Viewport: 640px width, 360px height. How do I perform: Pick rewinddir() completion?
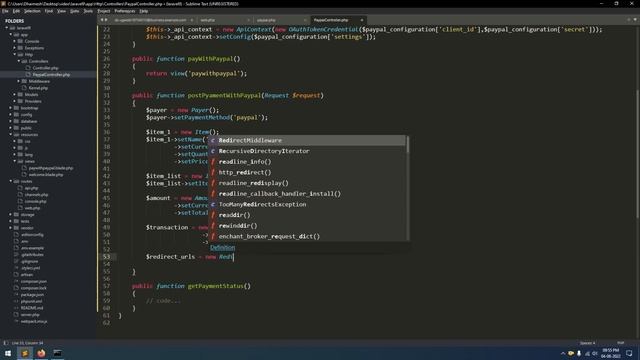click(307, 225)
